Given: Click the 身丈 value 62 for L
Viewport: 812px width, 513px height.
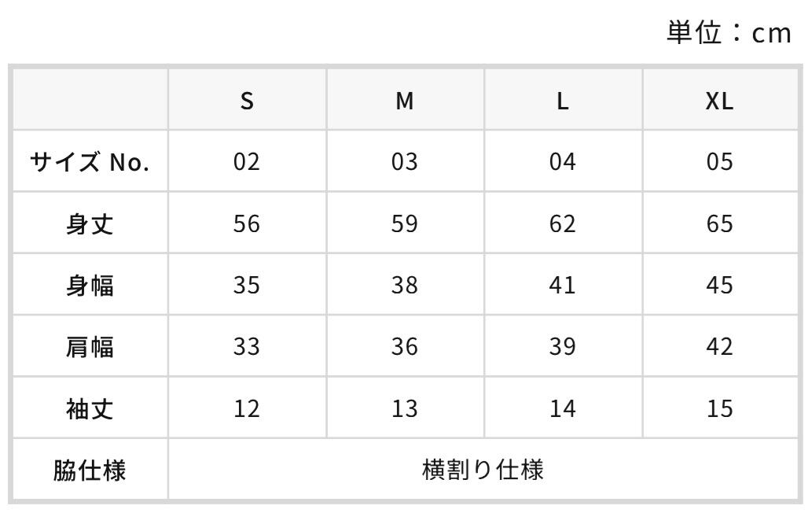Looking at the screenshot, I should [563, 223].
